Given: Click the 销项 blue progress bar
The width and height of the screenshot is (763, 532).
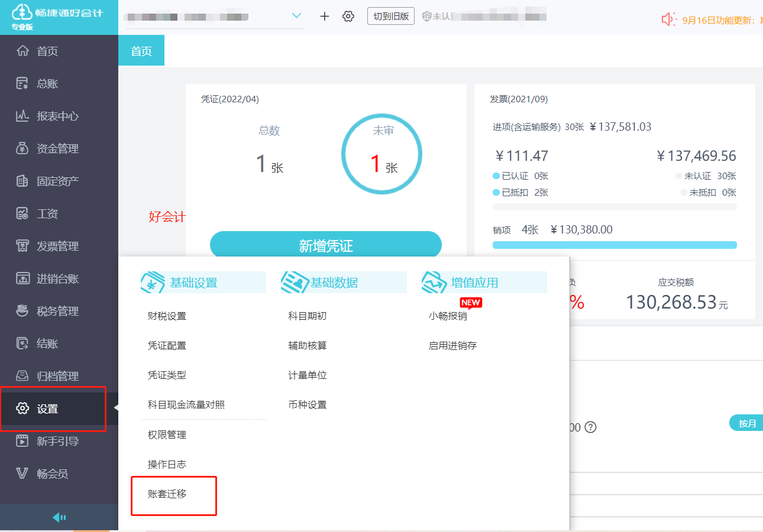Looking at the screenshot, I should [x=615, y=245].
